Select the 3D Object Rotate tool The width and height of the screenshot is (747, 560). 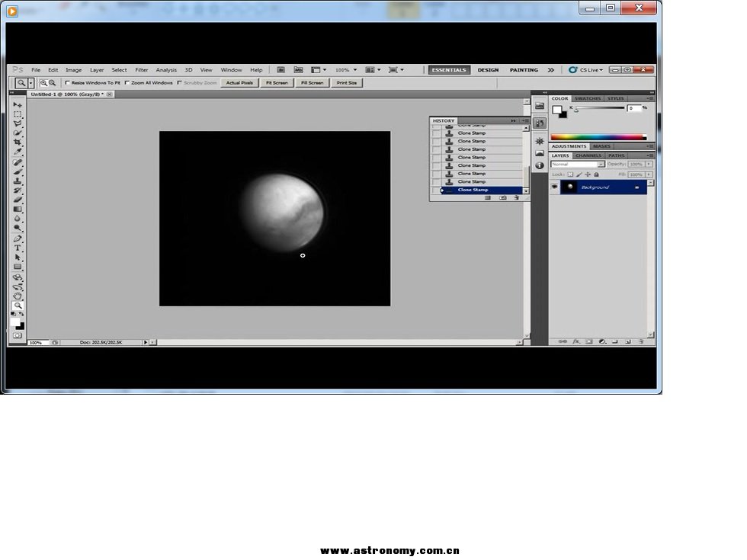(x=18, y=277)
